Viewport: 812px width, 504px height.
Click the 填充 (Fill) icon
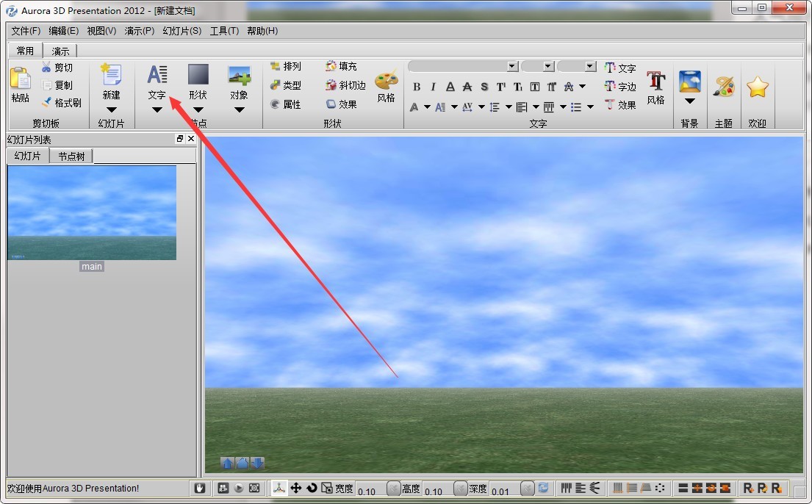[339, 65]
